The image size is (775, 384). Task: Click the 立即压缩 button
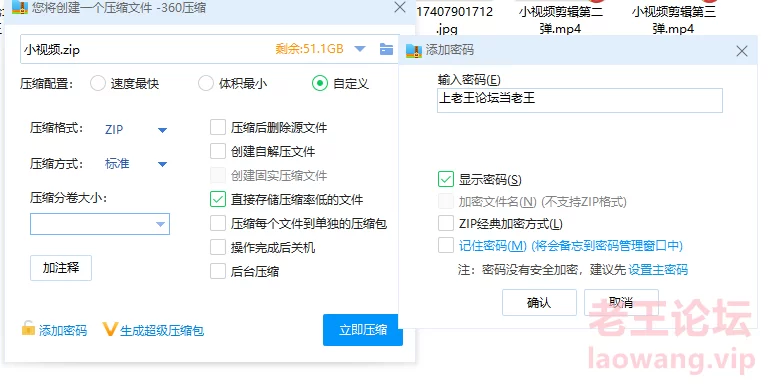[363, 330]
